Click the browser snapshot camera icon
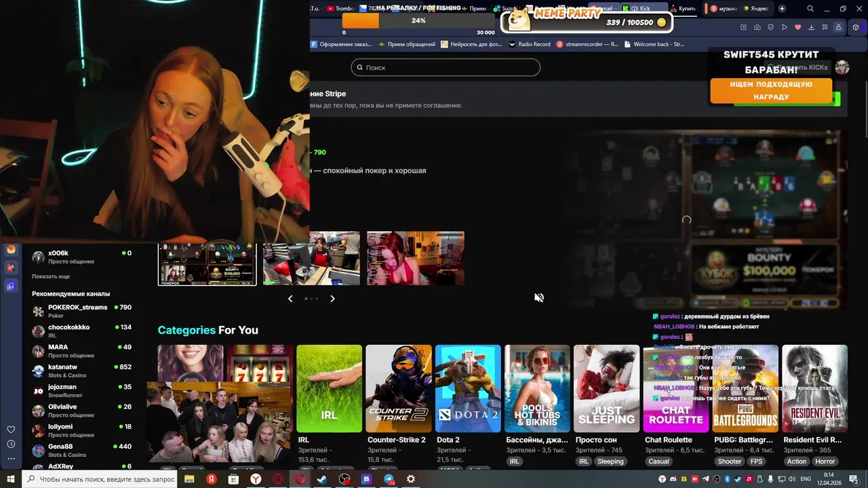Viewport: 868px width, 488px height. (x=757, y=27)
